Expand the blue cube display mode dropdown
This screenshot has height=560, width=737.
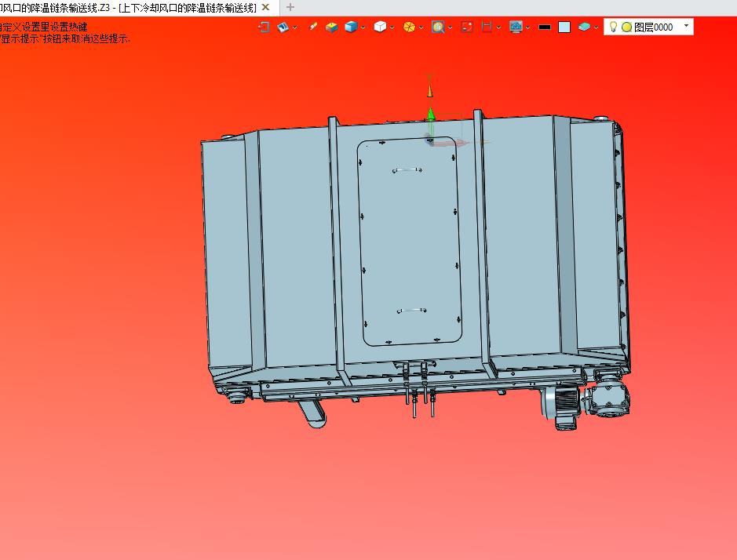pos(363,27)
